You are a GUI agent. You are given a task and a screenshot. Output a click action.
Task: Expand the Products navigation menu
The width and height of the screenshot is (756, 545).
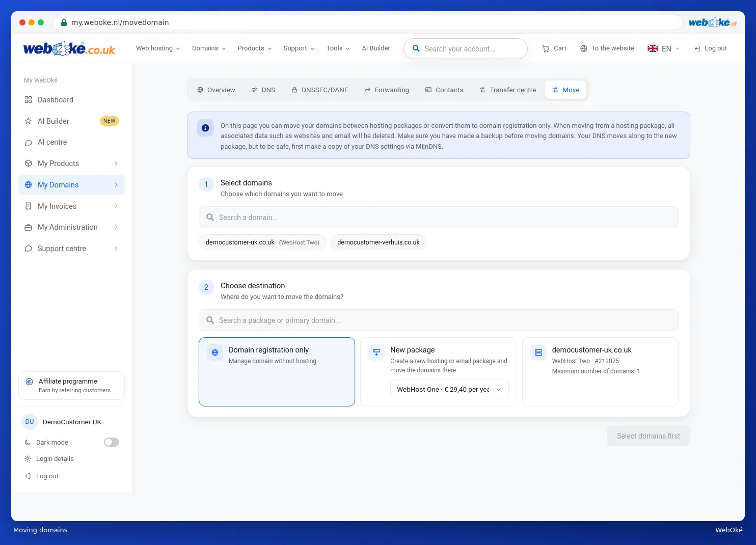255,48
